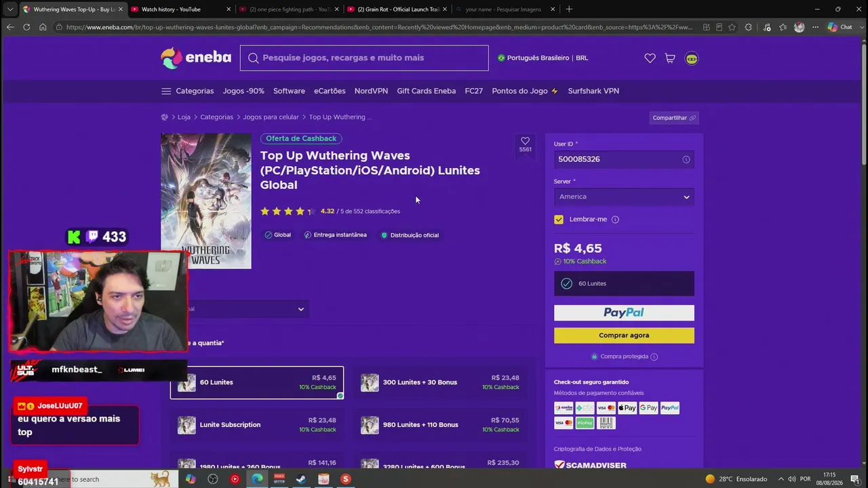The image size is (868, 488).
Task: Open the user profile avatar icon
Action: click(691, 58)
